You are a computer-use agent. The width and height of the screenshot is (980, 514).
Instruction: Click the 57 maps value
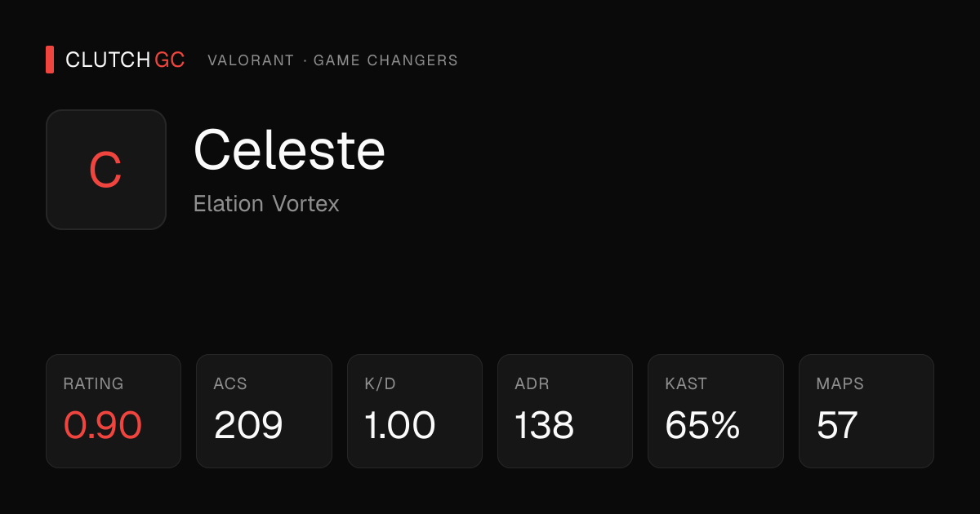pyautogui.click(x=837, y=426)
